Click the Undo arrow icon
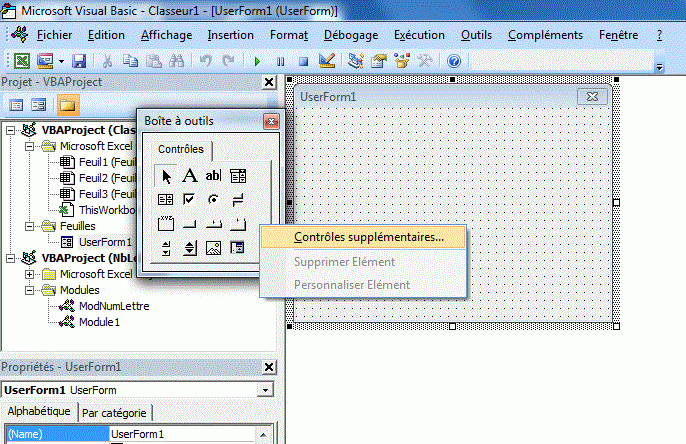 (x=206, y=61)
